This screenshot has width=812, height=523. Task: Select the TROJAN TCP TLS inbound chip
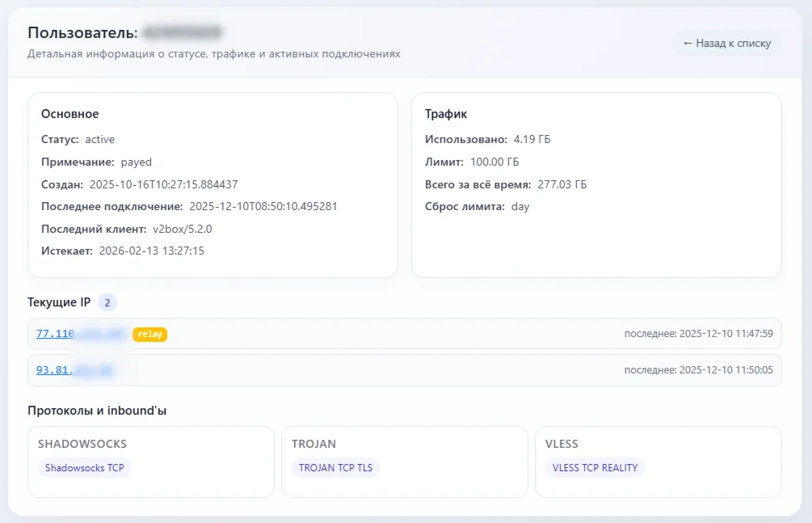pos(335,467)
